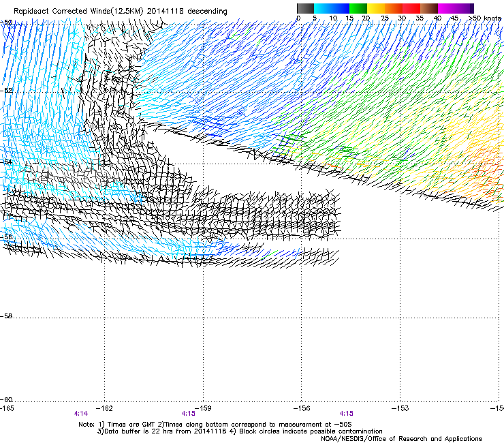The width and height of the screenshot is (504, 443).
Task: Click the magenta 40–45 knots legend swatch
Action: [447, 8]
